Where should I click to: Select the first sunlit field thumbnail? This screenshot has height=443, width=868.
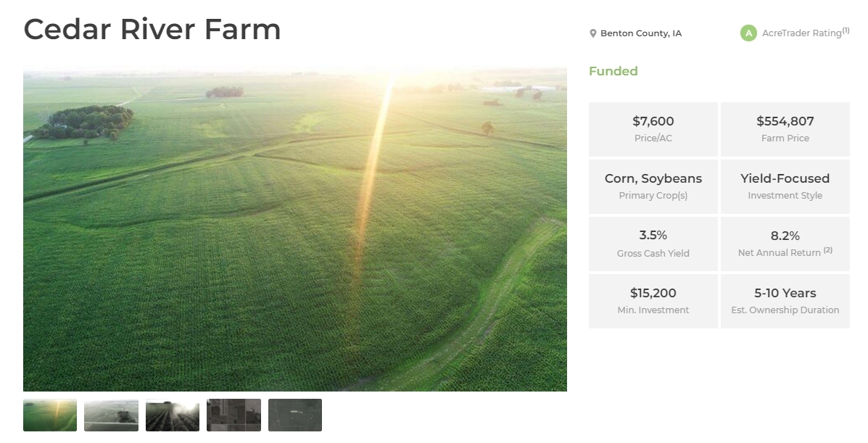click(50, 415)
